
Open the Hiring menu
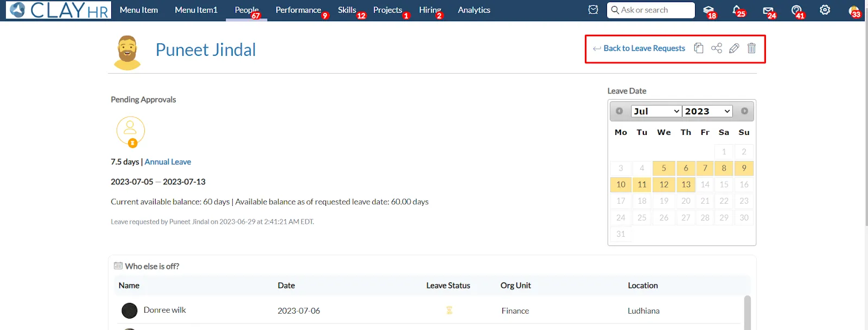(431, 10)
